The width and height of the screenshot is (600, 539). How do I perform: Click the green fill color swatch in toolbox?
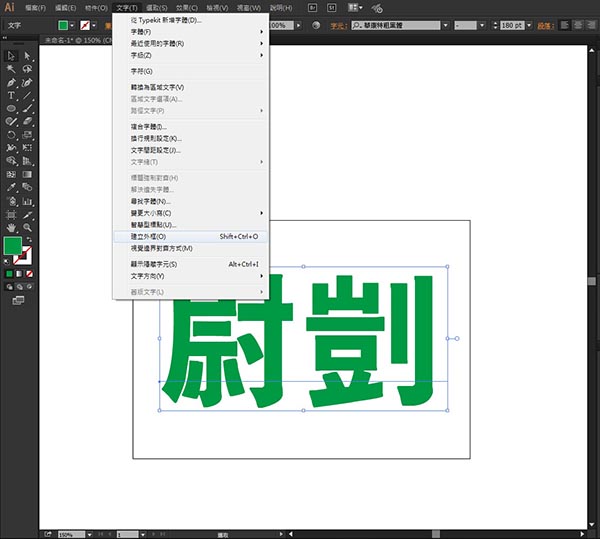pyautogui.click(x=12, y=246)
